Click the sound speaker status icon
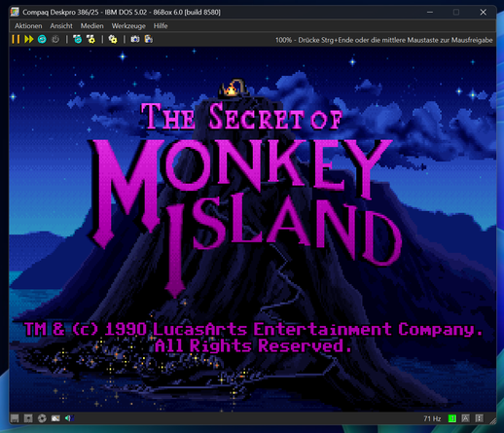Screen dimensions: 504x433 click(69, 418)
